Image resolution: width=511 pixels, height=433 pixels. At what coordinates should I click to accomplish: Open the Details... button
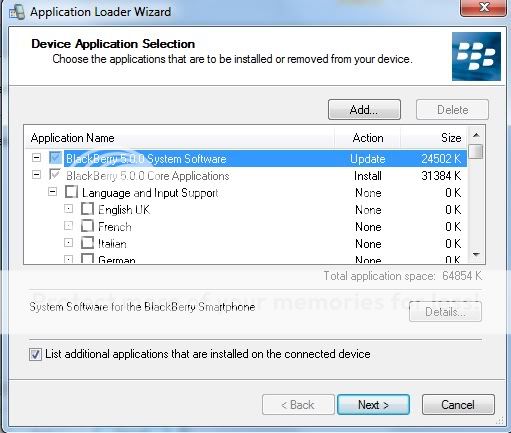(x=445, y=312)
